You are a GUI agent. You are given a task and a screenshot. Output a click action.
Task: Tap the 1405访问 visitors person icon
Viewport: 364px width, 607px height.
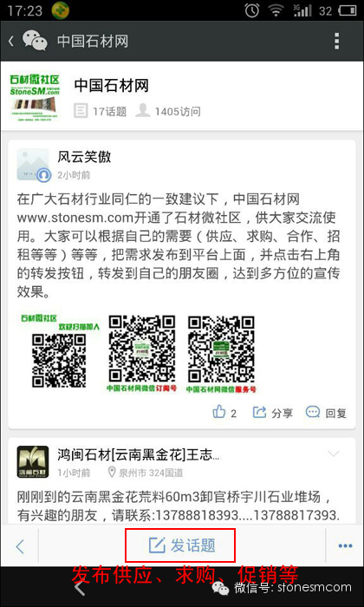[x=143, y=111]
